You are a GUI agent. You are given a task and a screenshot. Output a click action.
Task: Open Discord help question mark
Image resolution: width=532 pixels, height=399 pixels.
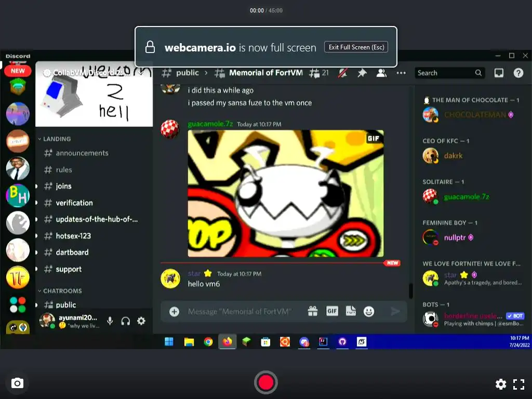pyautogui.click(x=518, y=73)
